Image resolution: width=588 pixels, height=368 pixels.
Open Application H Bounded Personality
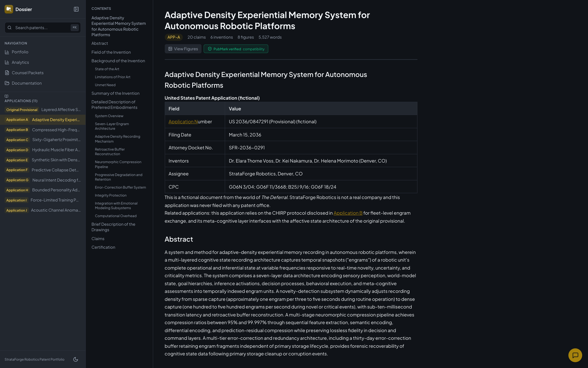click(43, 190)
